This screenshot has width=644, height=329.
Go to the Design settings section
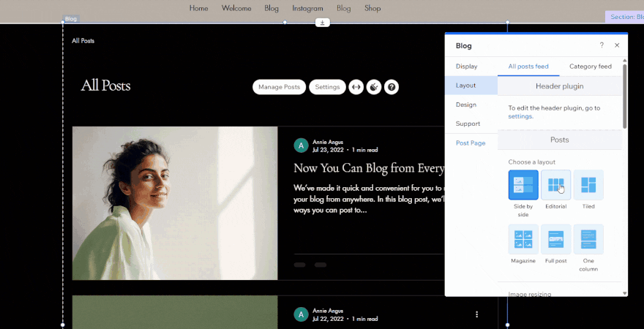pyautogui.click(x=466, y=105)
